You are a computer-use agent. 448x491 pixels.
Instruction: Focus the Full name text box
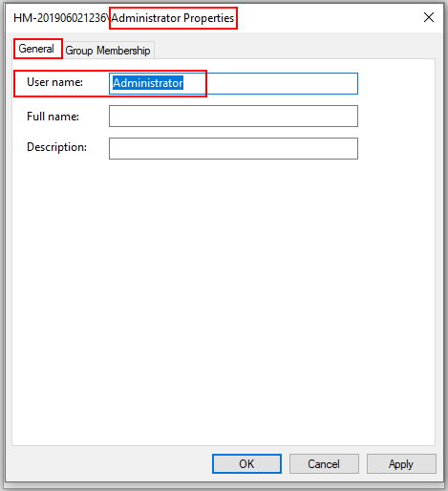pyautogui.click(x=233, y=116)
